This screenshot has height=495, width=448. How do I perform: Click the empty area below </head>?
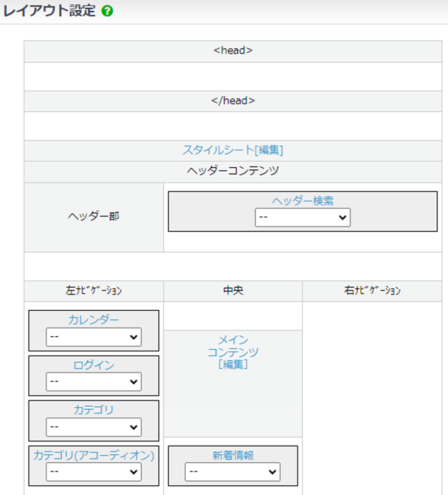233,126
